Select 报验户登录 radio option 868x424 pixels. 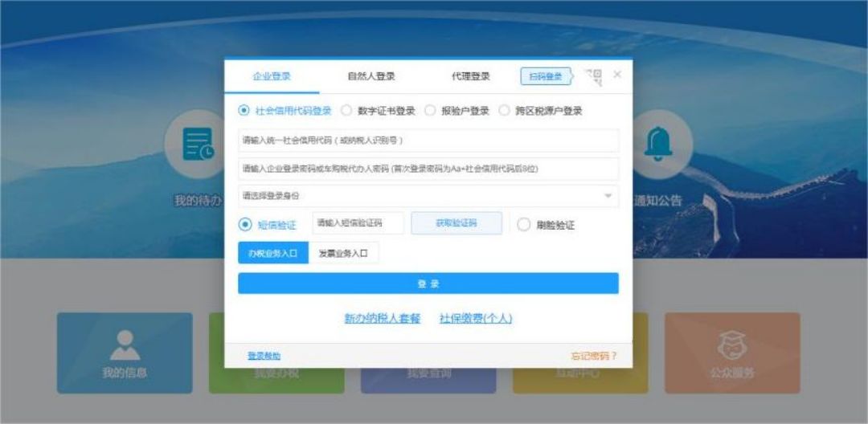[x=430, y=111]
